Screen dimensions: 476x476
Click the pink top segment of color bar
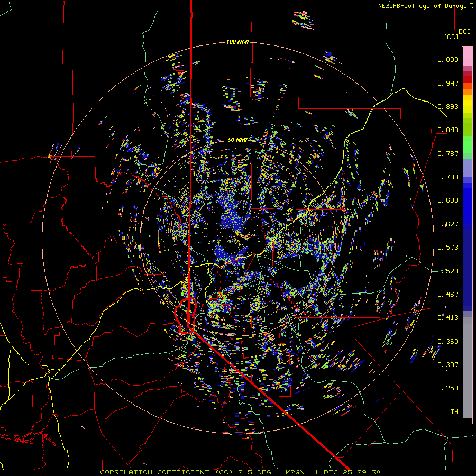(467, 56)
